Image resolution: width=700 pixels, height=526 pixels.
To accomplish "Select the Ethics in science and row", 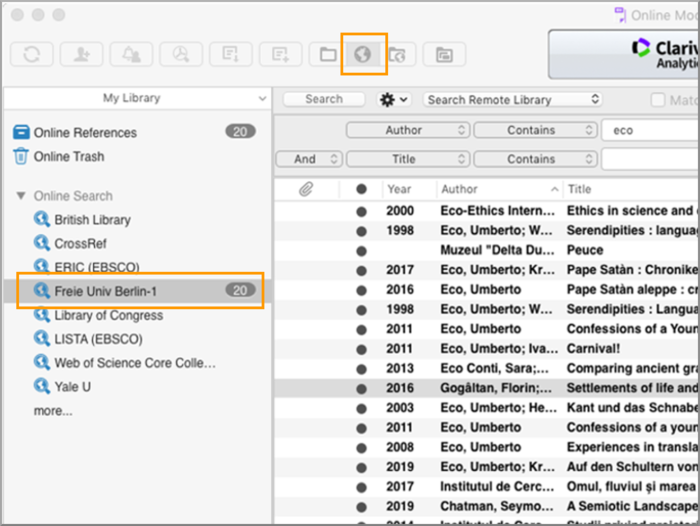I will (487, 211).
